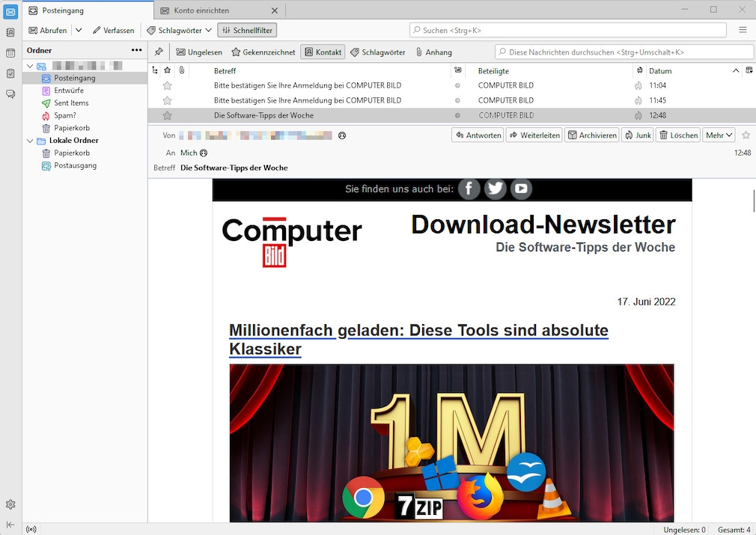The width and height of the screenshot is (756, 535).
Task: Open the Chat space icon
Action: pos(10,94)
